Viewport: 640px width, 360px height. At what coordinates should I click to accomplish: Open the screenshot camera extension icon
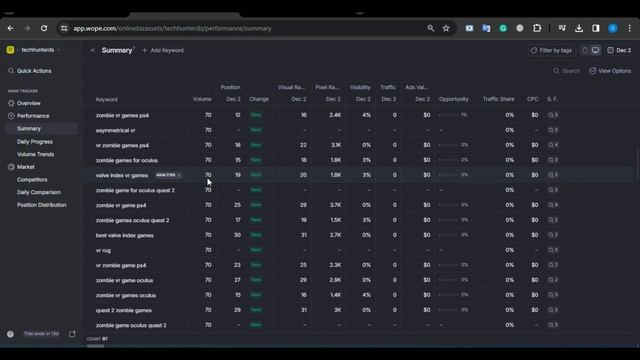pos(469,28)
